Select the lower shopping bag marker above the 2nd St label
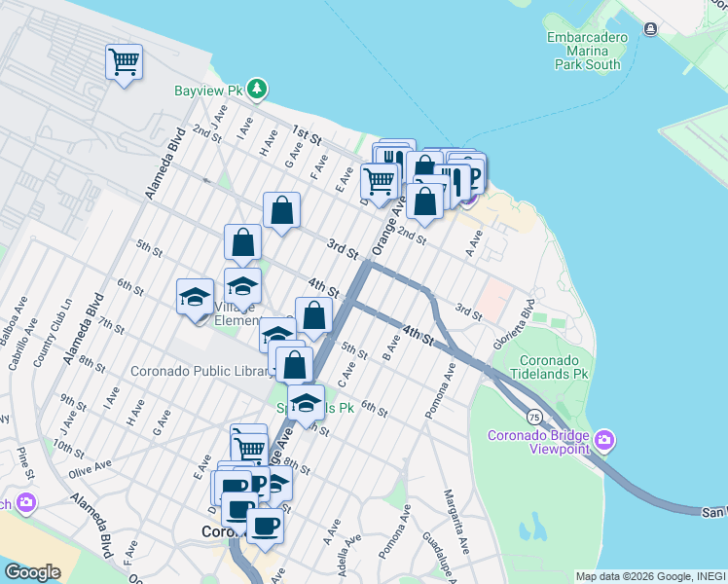 (424, 201)
